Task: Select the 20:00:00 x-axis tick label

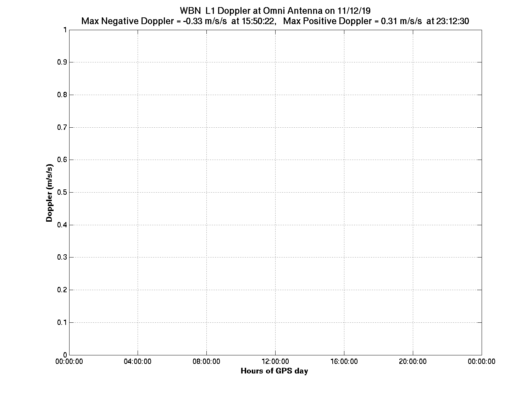Action: (413, 361)
